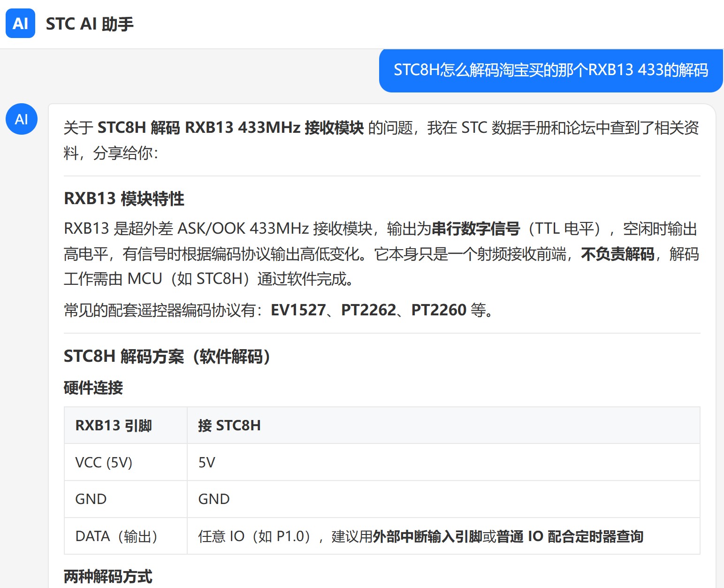Click the blue AI logo in header
Image resolution: width=724 pixels, height=588 pixels.
[20, 23]
